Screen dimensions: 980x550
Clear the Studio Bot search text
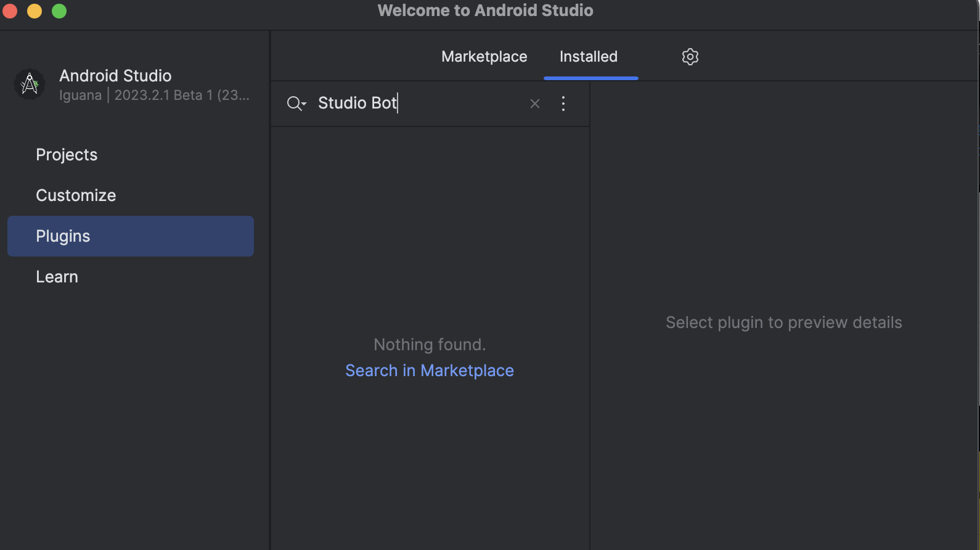click(x=534, y=104)
